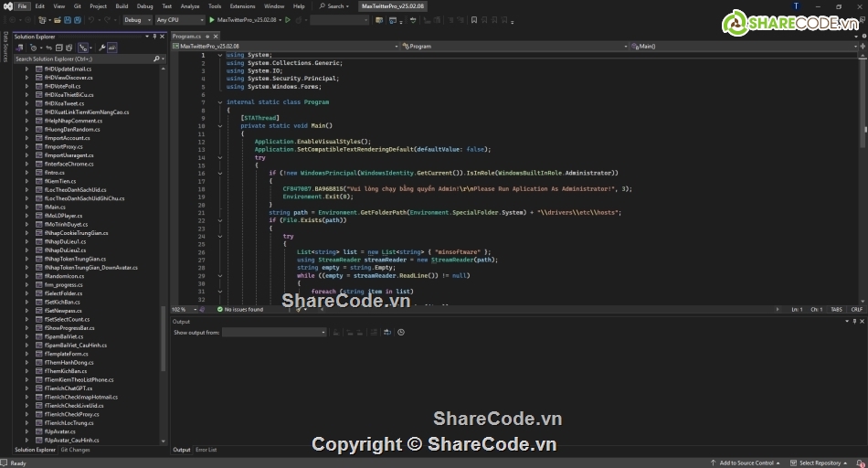Screen dimensions: 868x468
Task: Open the Extensions menu
Action: click(x=242, y=6)
